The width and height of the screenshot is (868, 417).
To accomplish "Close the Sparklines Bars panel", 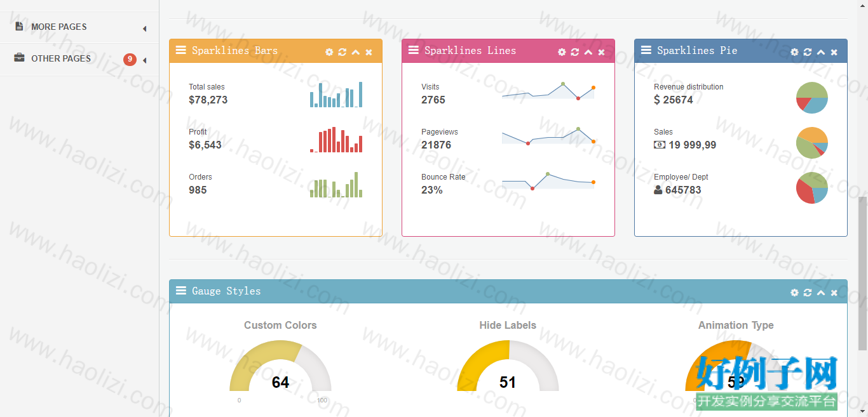I will [369, 52].
